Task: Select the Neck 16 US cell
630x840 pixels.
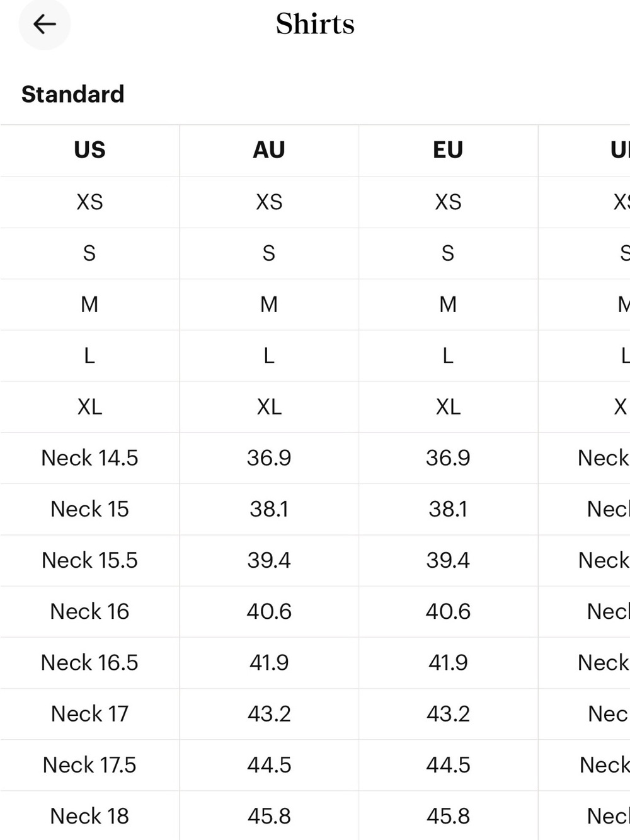Action: click(x=89, y=611)
